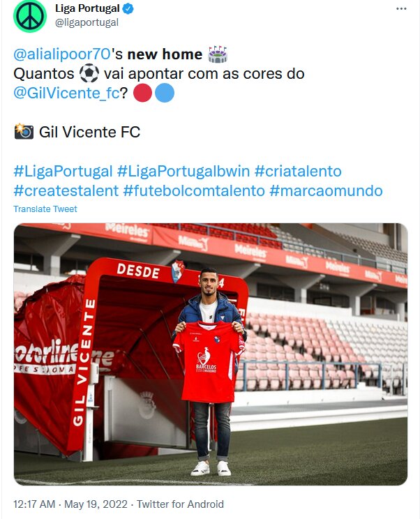Click the Twitter for Android source label

pos(180,504)
